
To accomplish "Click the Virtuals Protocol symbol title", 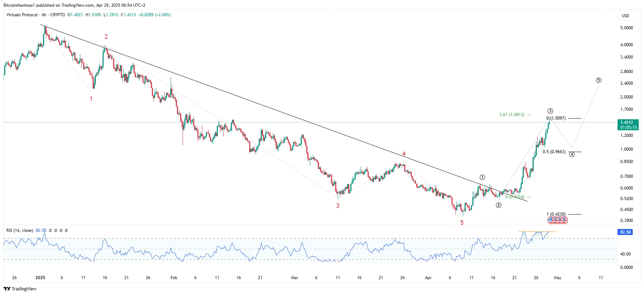I will [x=22, y=15].
